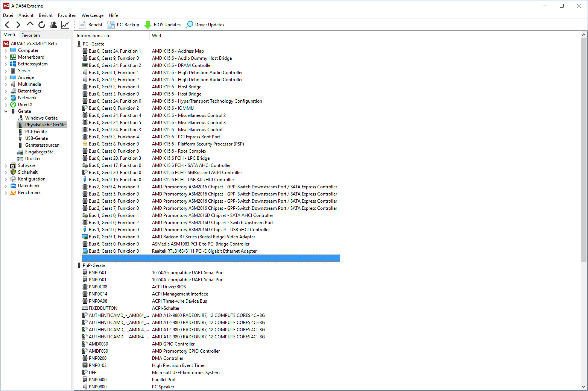
Task: Select USB-Geräte in the tree
Action: (36, 138)
